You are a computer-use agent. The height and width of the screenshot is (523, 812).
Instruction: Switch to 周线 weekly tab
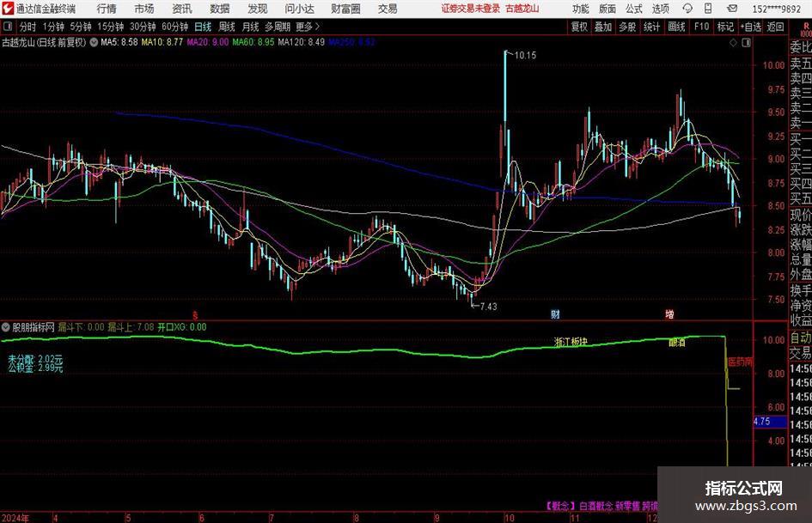click(x=227, y=27)
